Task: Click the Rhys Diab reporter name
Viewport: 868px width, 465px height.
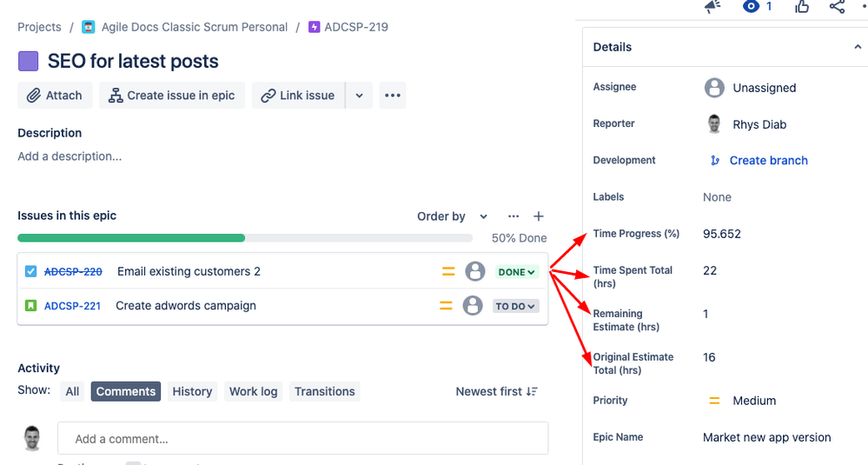Action: tap(759, 124)
